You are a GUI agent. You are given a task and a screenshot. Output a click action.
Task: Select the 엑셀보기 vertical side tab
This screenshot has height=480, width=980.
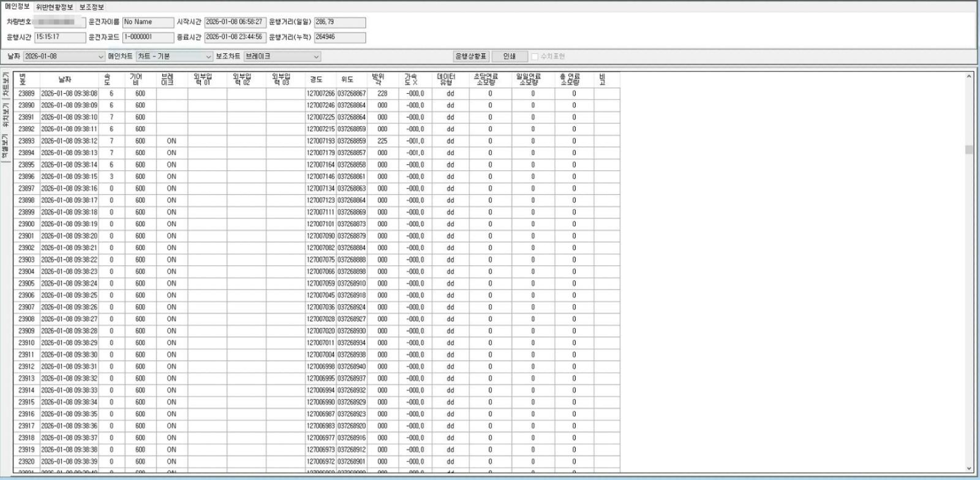click(x=6, y=148)
